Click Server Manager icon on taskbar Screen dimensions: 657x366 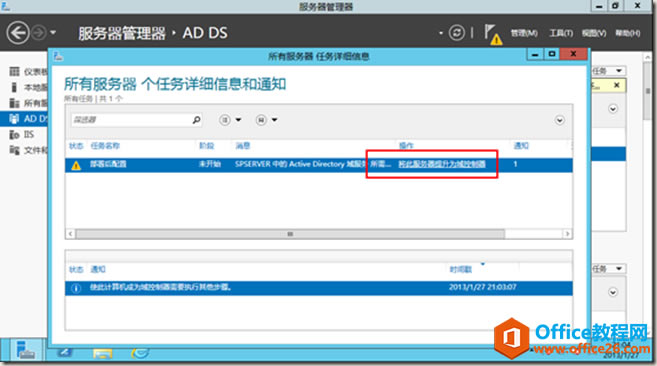coord(25,350)
